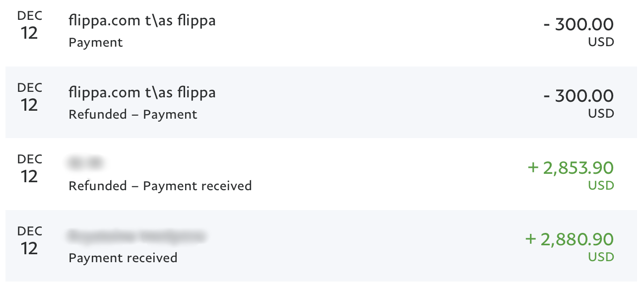Click the "Refunded – Payment" status text

(133, 115)
